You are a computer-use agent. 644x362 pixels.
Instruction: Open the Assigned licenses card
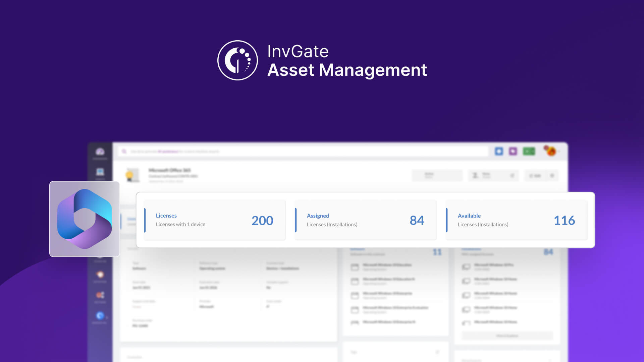point(366,220)
